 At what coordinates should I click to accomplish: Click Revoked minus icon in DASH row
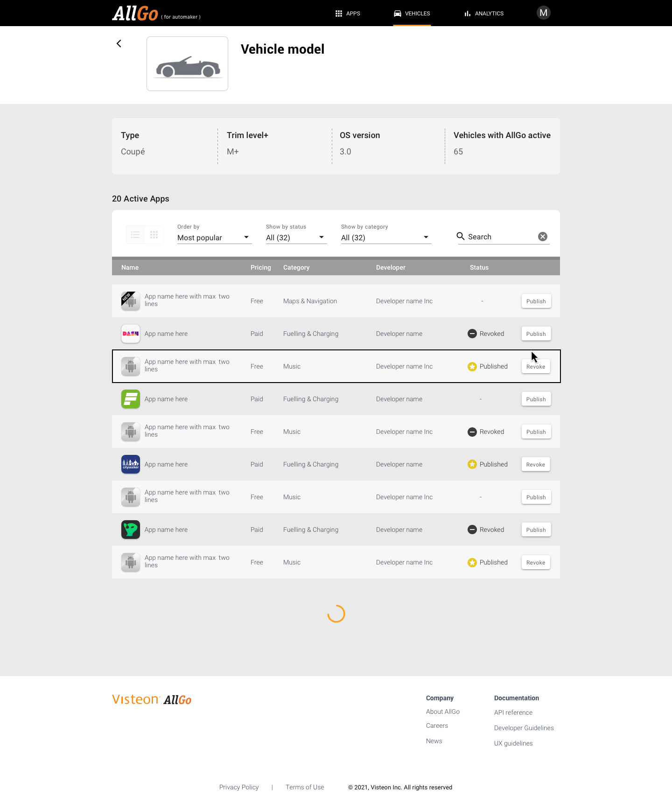[x=472, y=334]
